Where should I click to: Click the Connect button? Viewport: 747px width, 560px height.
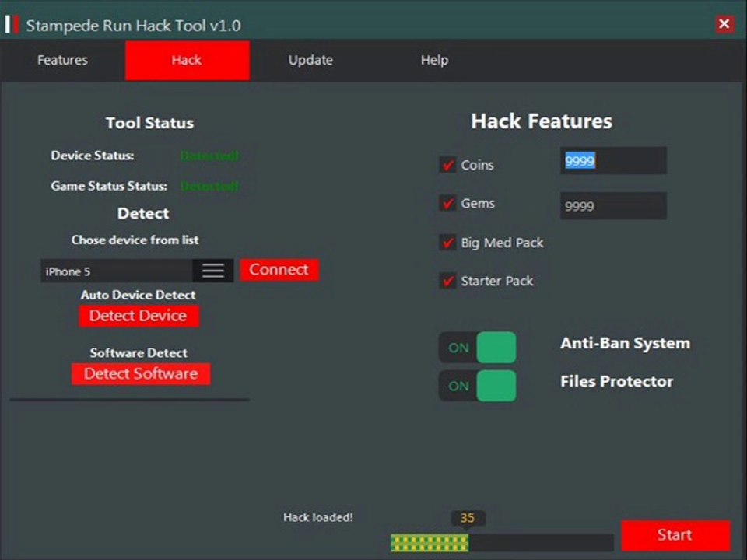click(x=279, y=270)
